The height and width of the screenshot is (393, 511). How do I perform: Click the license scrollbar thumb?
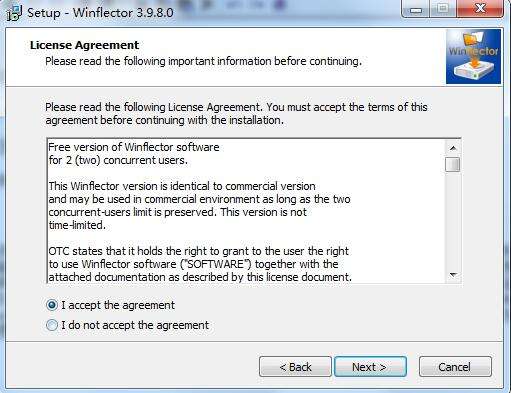pyautogui.click(x=453, y=164)
